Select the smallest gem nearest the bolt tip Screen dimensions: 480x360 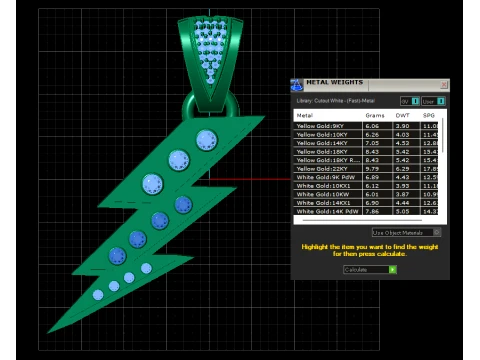98,295
